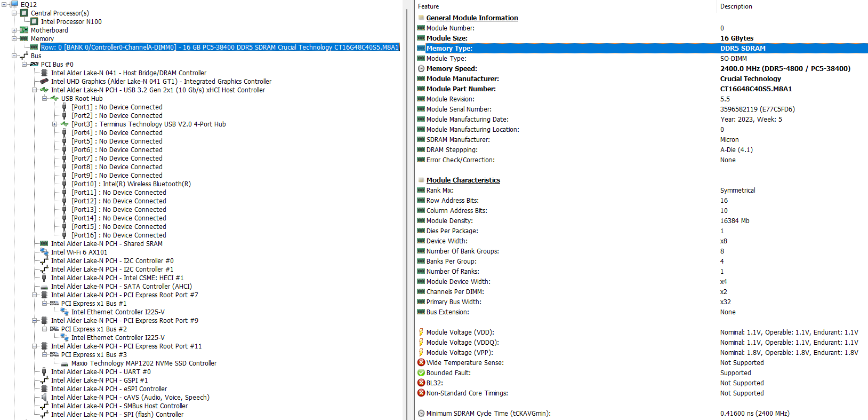Screen dimensions: 868x420
Task: Click the General Module Information section icon
Action: click(x=421, y=18)
